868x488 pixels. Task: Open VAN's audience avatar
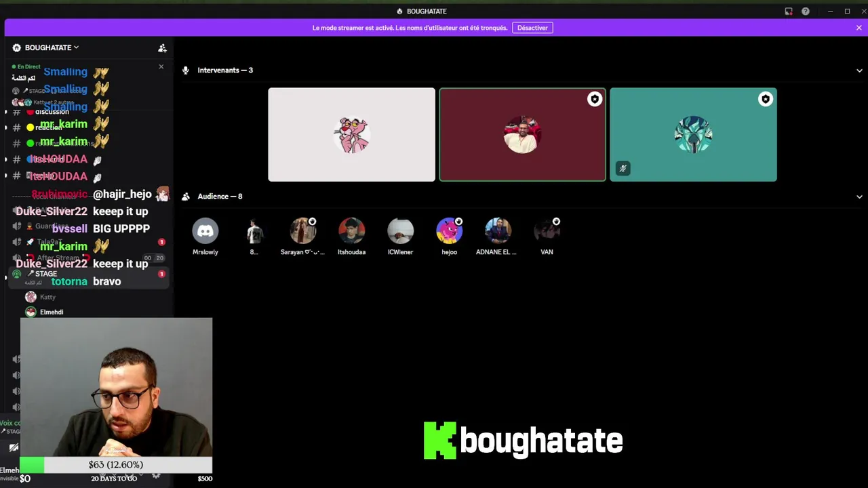coord(547,231)
